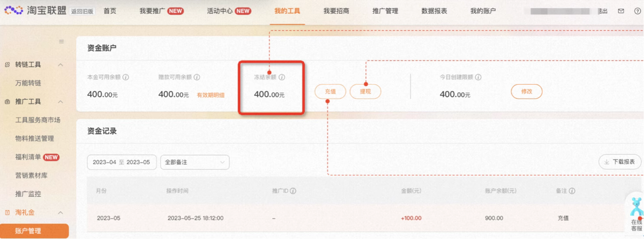644x239 pixels.
Task: Click the 充值 button
Action: (330, 91)
